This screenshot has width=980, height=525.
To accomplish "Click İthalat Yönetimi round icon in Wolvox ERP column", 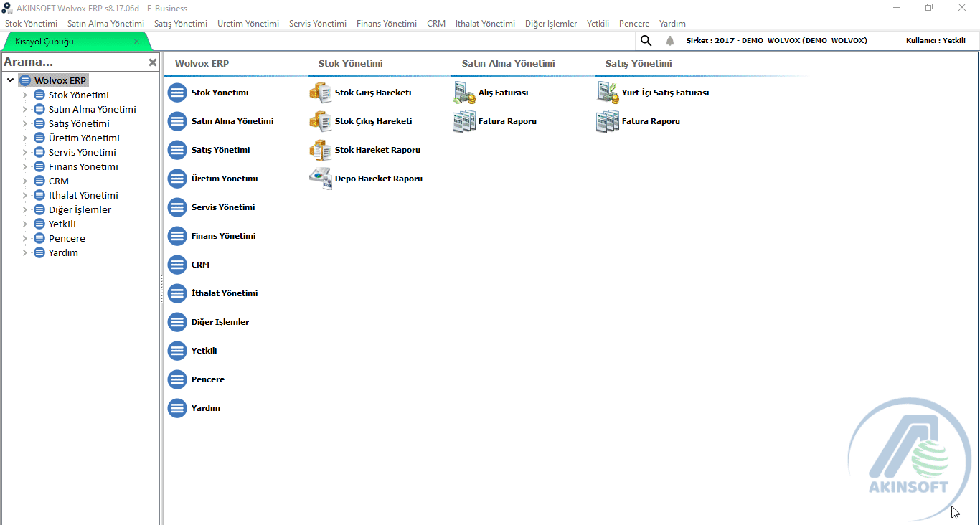I will pyautogui.click(x=177, y=293).
